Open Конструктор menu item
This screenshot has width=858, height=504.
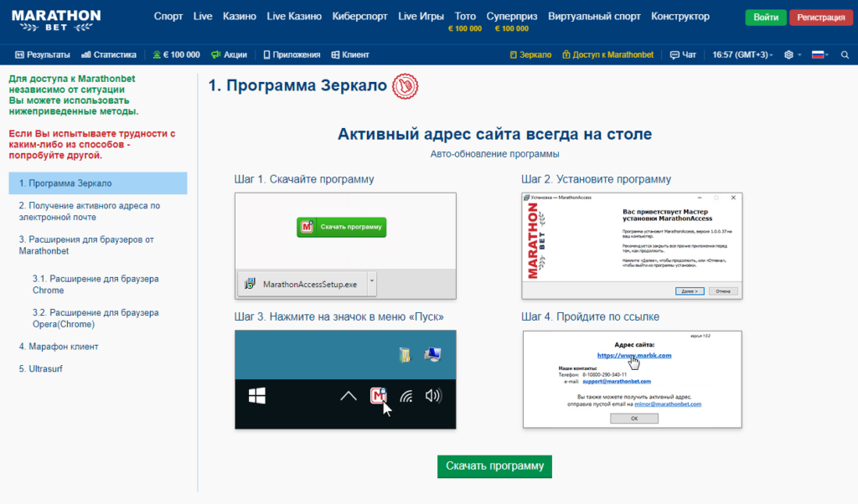click(680, 17)
